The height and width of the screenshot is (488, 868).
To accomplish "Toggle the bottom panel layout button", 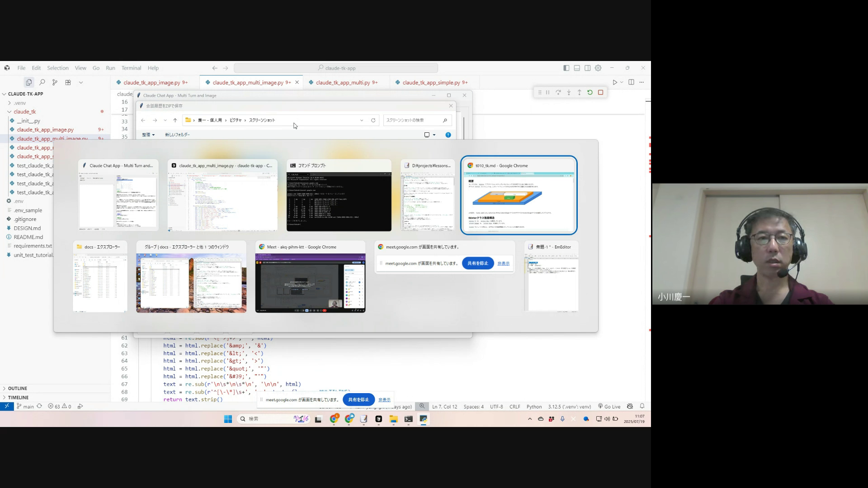I will [x=577, y=68].
